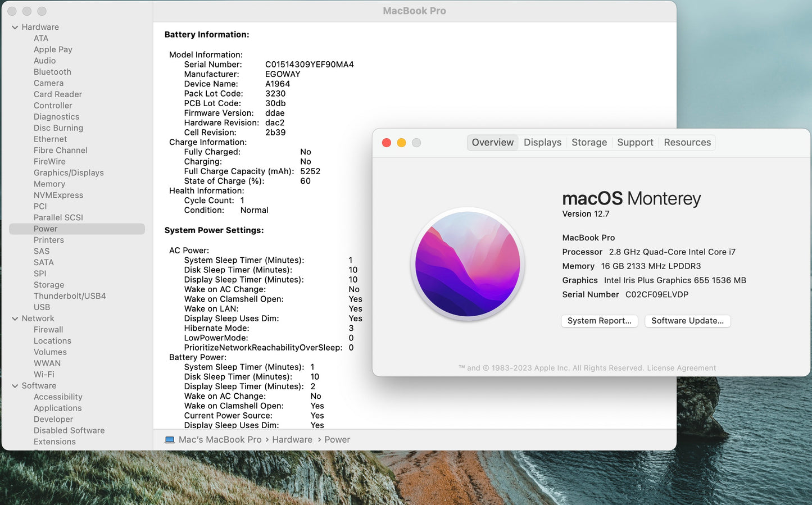Click Hardware in the bottom path bar
This screenshot has width=812, height=505.
pos(292,440)
